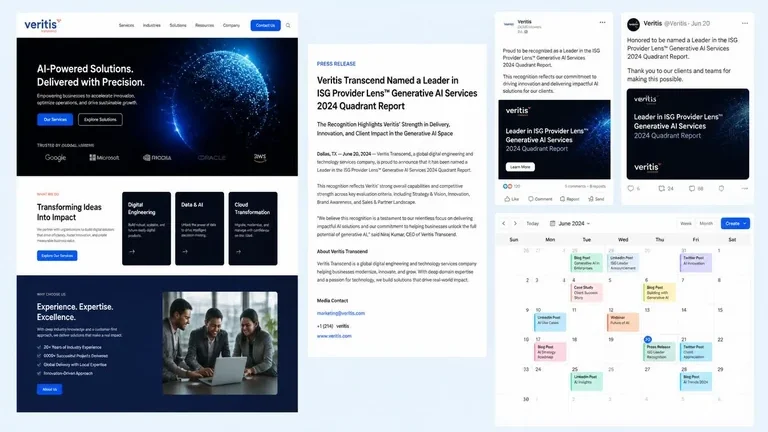Open Twitter Post Client Appreciation event
Viewport: 768px width, 432px height.
[696, 352]
